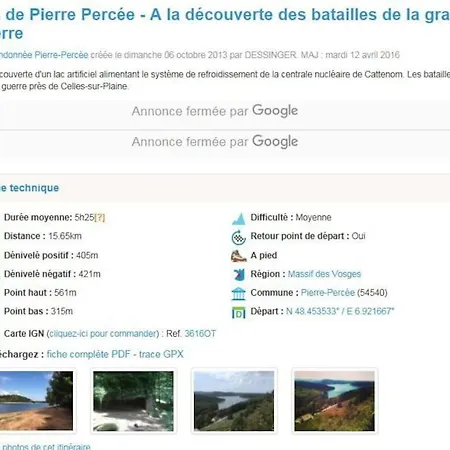Click the first 'Annonce fermée par Google' banner
Screen dimensions: 450x450
[215, 111]
